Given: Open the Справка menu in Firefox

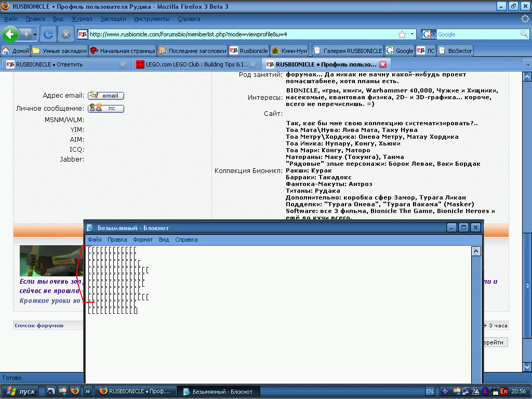Looking at the screenshot, I should 189,19.
